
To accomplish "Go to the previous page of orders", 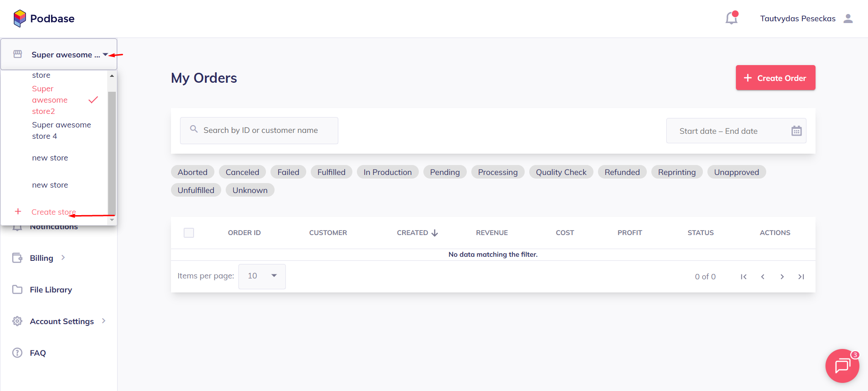I will pos(763,277).
